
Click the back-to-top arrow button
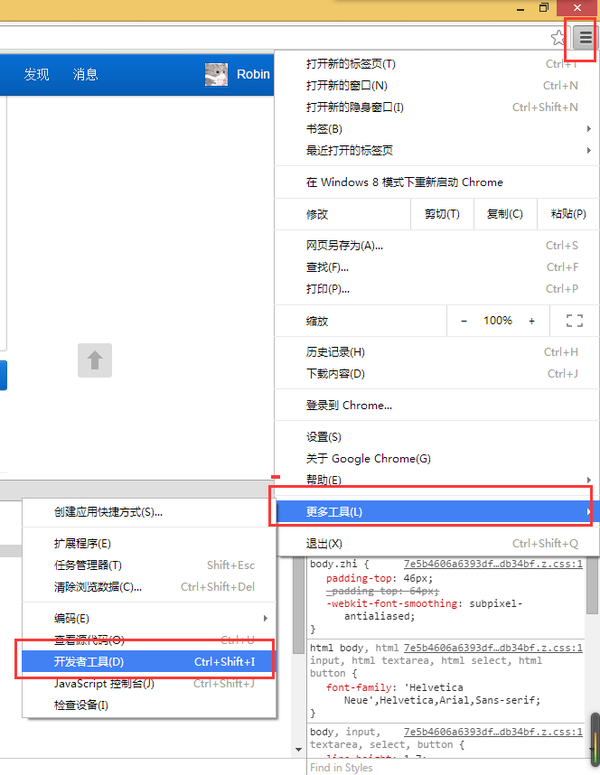click(95, 360)
